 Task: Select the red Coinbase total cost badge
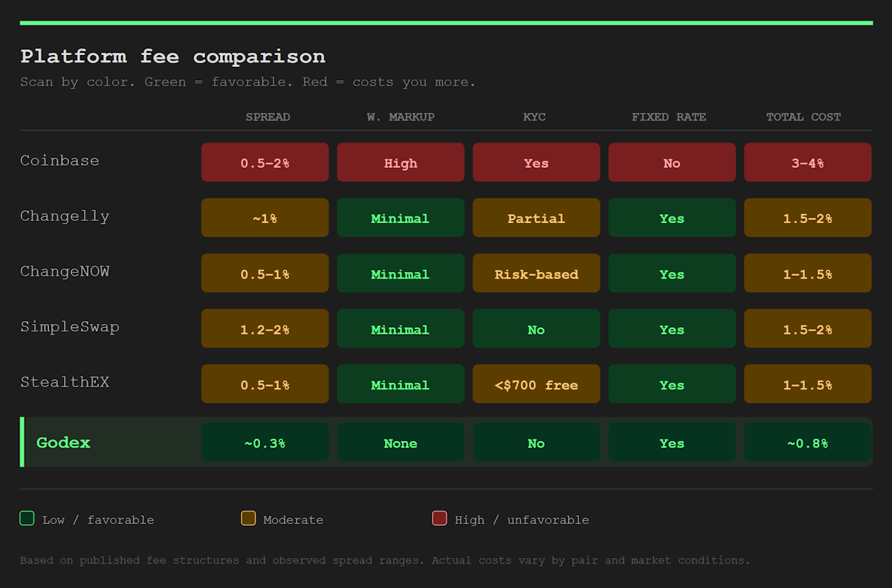(807, 162)
